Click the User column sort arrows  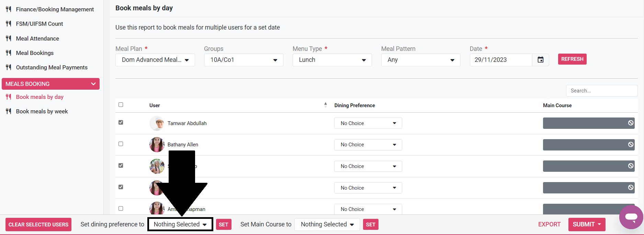325,105
